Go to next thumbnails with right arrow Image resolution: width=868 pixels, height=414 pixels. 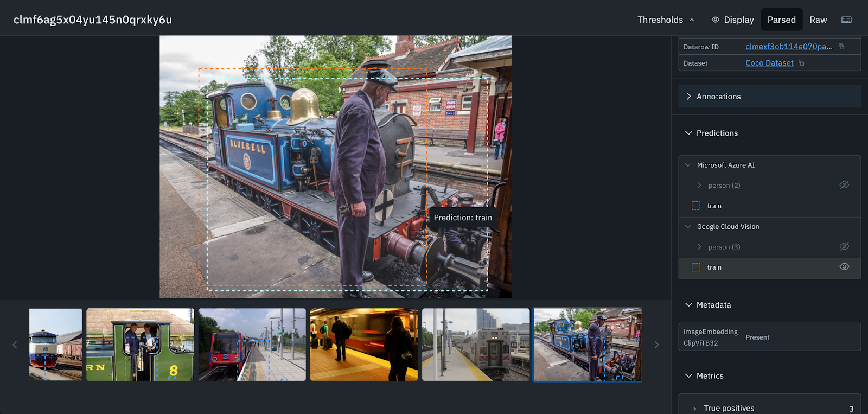pos(656,345)
